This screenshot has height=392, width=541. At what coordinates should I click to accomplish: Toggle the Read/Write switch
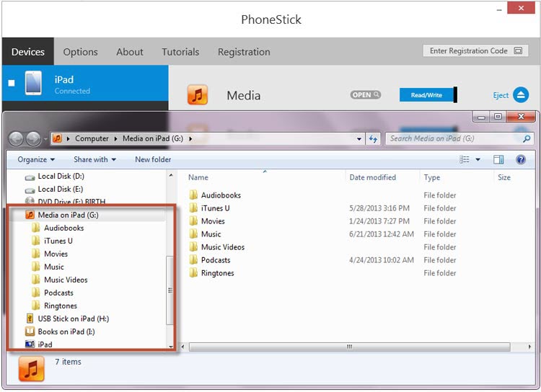coord(428,95)
